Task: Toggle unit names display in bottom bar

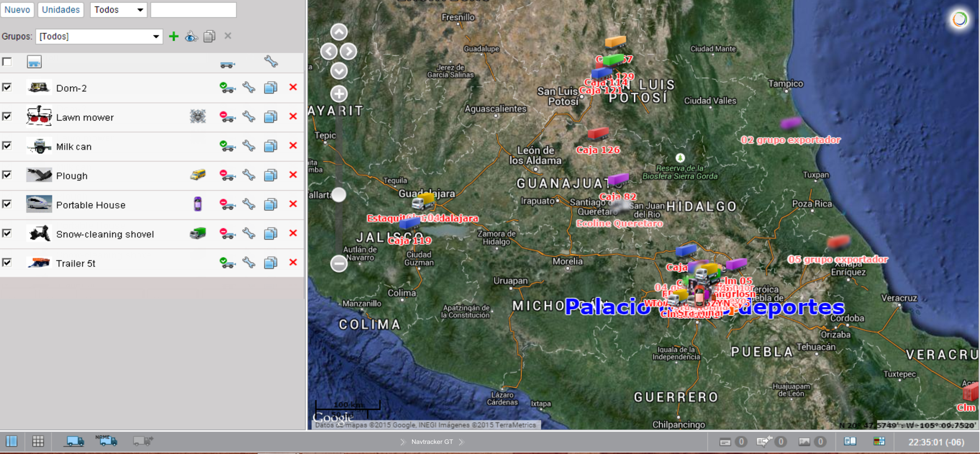Action: pos(106,441)
